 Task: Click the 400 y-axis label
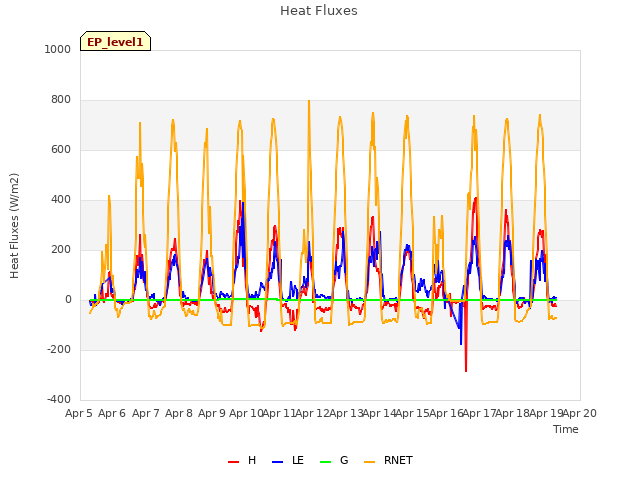click(61, 200)
